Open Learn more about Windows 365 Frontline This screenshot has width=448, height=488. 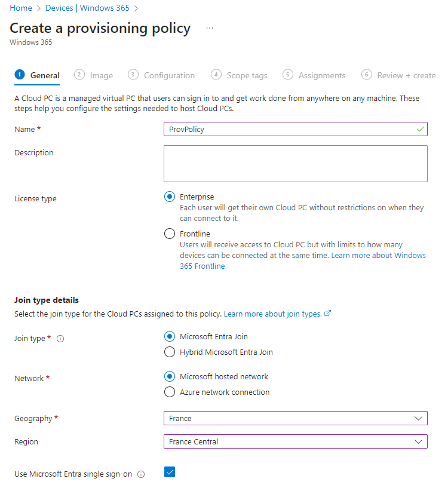(x=379, y=256)
